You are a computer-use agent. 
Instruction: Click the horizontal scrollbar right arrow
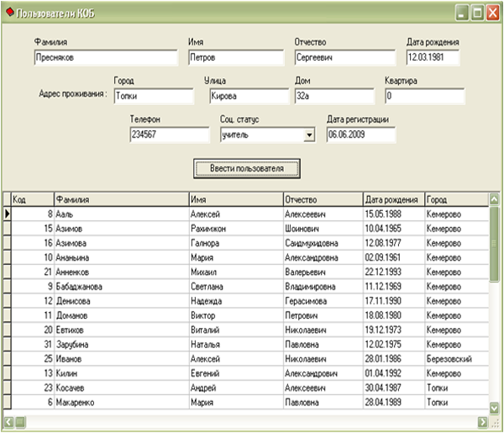483,420
